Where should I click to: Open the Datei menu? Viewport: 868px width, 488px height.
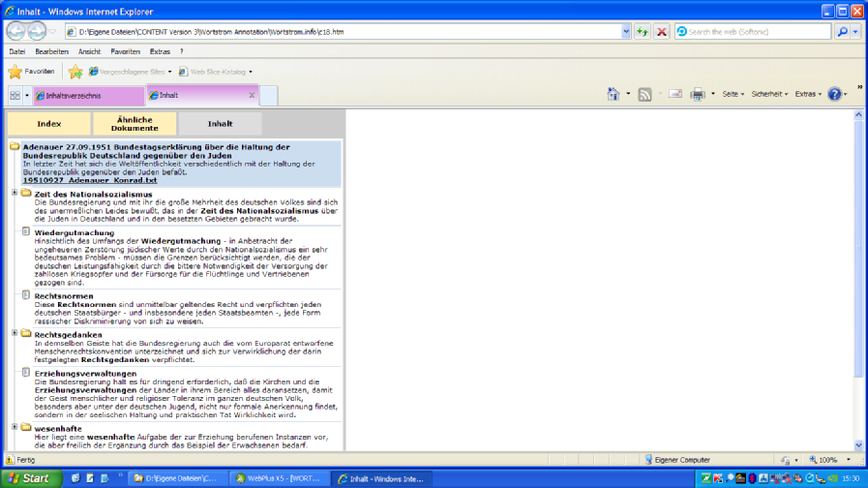(17, 51)
